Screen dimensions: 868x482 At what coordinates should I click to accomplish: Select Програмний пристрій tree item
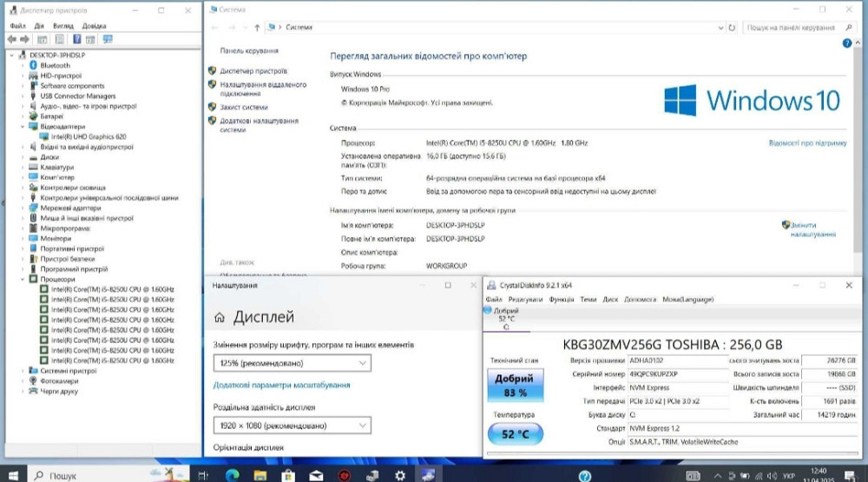(74, 269)
